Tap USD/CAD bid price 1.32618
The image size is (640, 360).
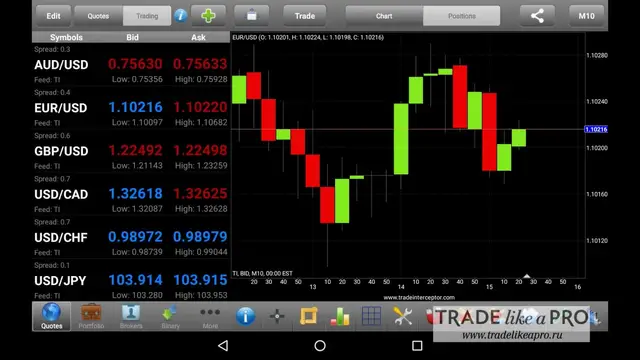point(135,194)
